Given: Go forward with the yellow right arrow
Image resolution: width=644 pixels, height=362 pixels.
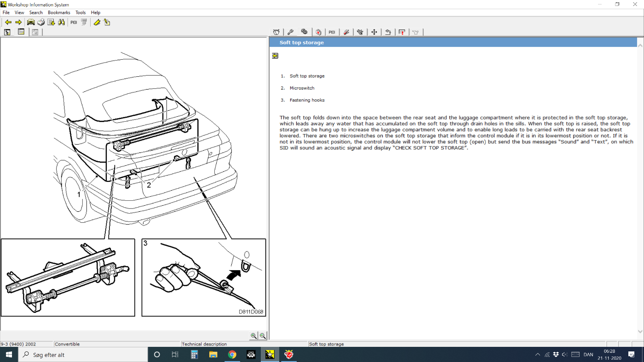Looking at the screenshot, I should pyautogui.click(x=18, y=22).
